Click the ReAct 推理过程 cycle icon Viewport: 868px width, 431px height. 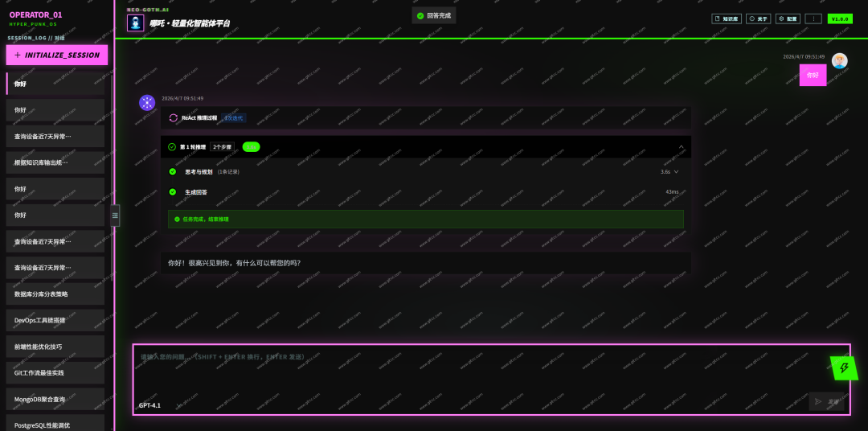coord(174,118)
